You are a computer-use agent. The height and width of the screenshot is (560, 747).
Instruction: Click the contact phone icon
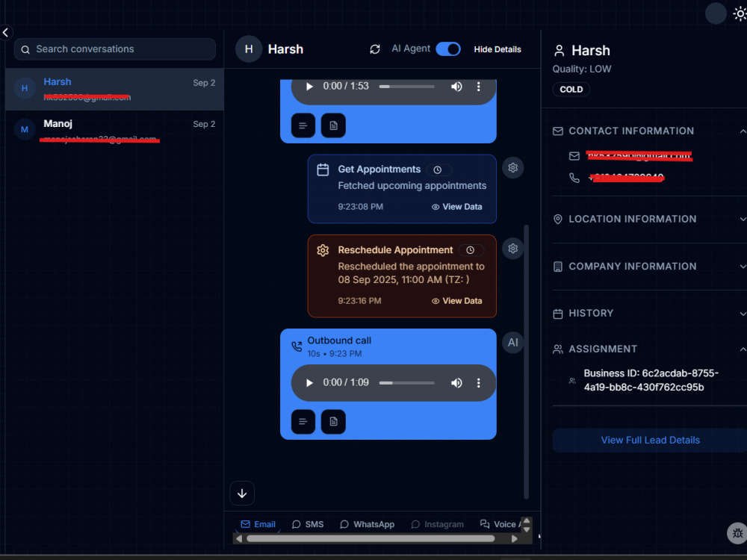(x=574, y=178)
